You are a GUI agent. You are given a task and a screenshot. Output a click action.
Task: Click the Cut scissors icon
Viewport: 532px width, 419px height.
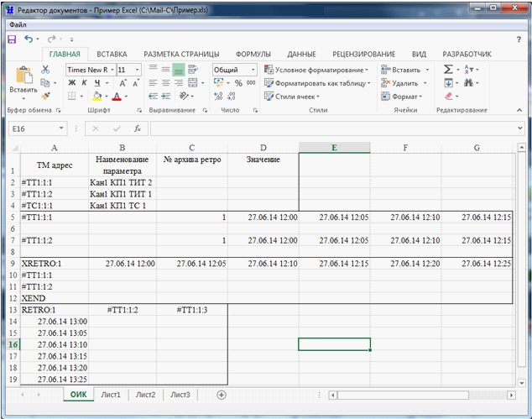point(46,70)
